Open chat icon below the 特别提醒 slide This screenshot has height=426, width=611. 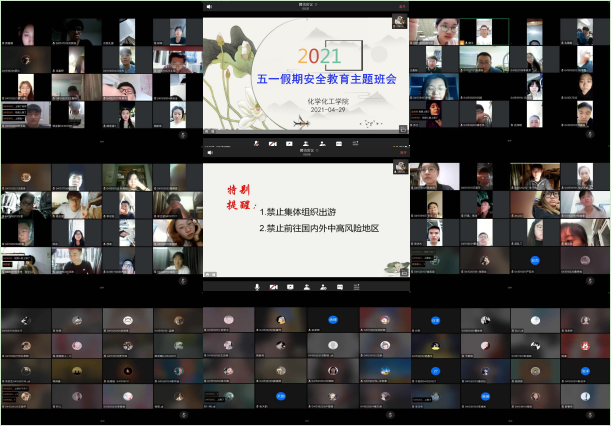tap(338, 287)
